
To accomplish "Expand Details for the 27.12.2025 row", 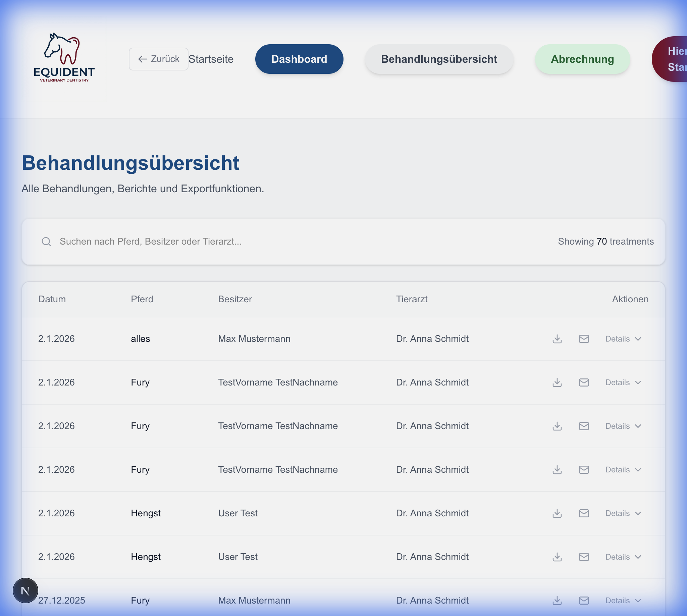I will point(623,601).
